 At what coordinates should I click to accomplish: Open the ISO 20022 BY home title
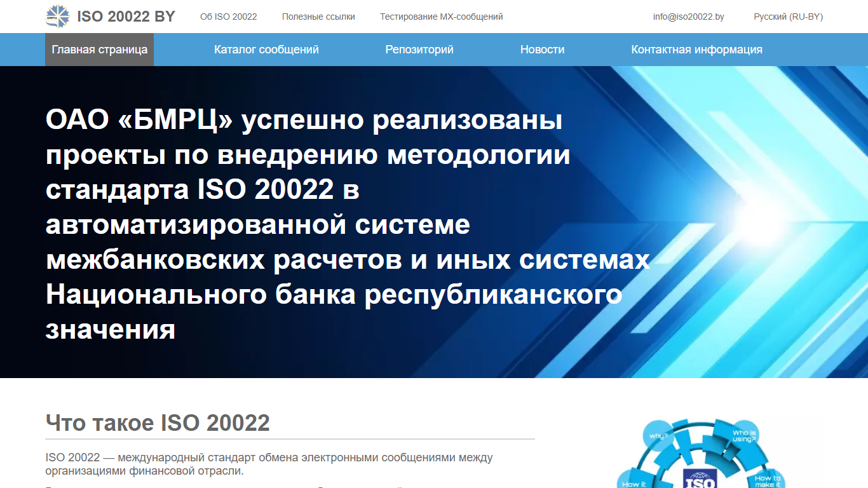click(x=126, y=17)
